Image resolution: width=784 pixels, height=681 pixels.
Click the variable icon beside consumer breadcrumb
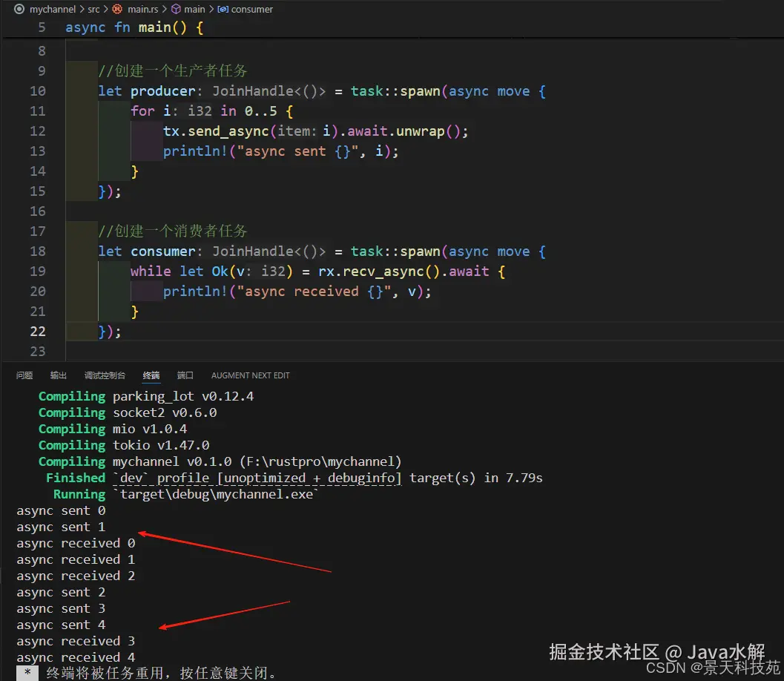coord(223,9)
